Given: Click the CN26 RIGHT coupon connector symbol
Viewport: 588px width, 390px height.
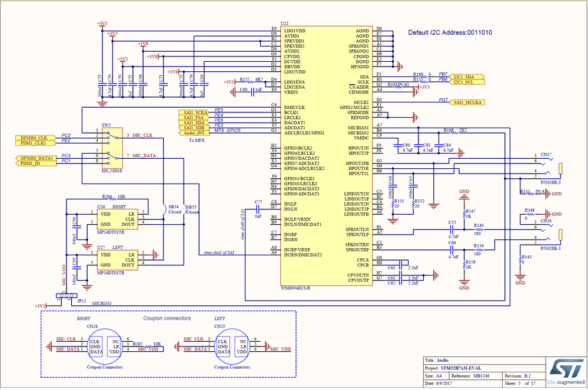Looking at the screenshot, I should coord(105,346).
